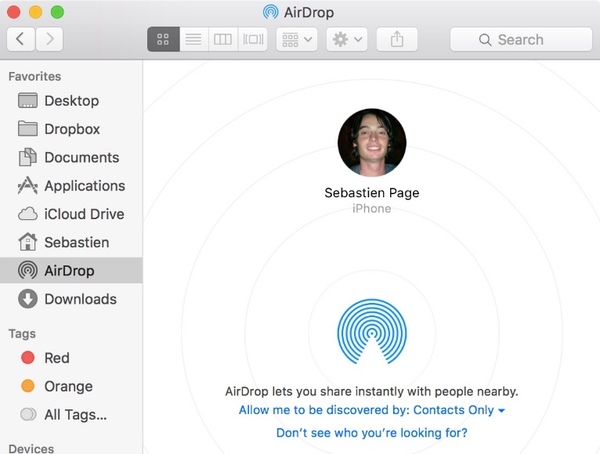Switch to list view
The image size is (600, 454).
[194, 39]
